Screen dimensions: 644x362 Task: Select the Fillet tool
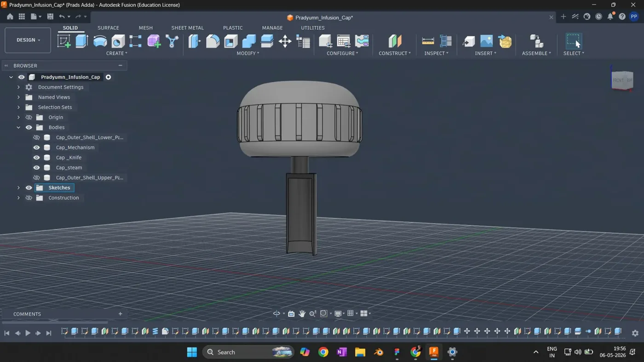pyautogui.click(x=213, y=41)
